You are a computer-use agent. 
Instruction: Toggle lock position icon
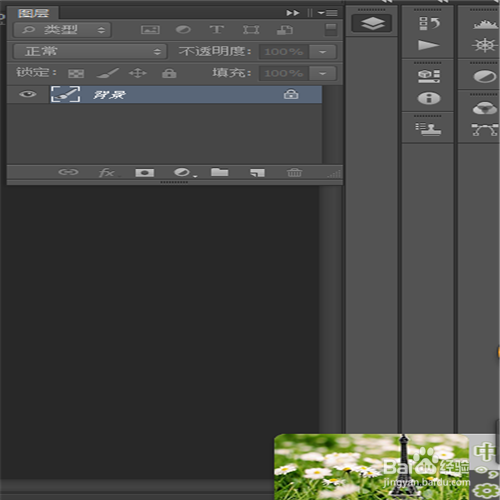coord(138,73)
